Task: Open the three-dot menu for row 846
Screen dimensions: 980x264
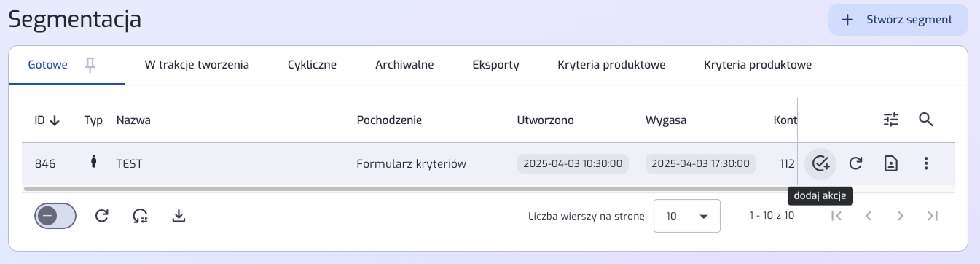Action: point(926,163)
